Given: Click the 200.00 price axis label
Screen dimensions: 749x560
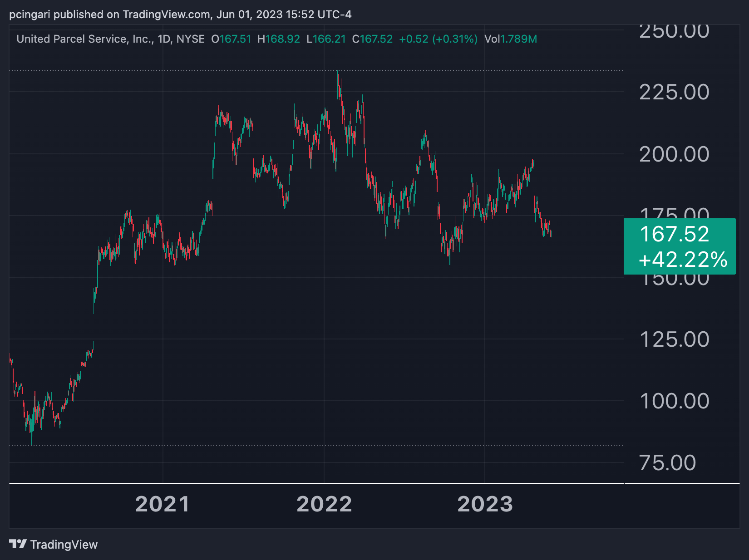Looking at the screenshot, I should tap(674, 154).
